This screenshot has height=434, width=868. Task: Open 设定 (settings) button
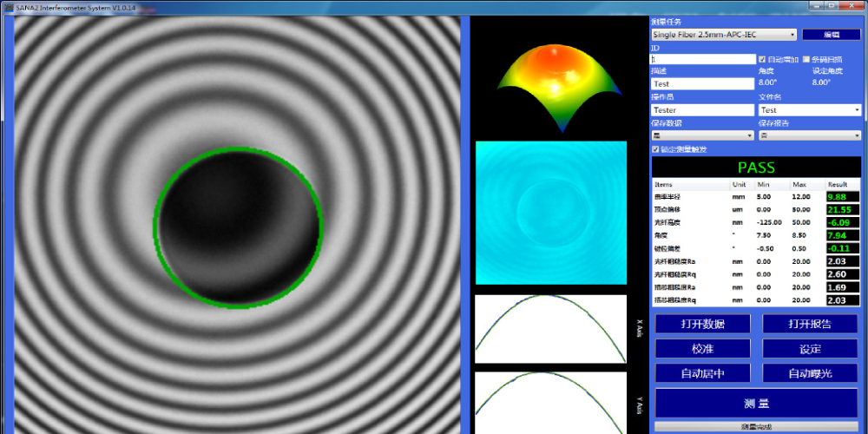tap(809, 349)
